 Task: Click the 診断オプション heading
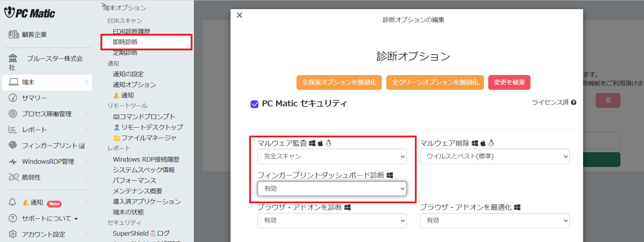point(413,56)
